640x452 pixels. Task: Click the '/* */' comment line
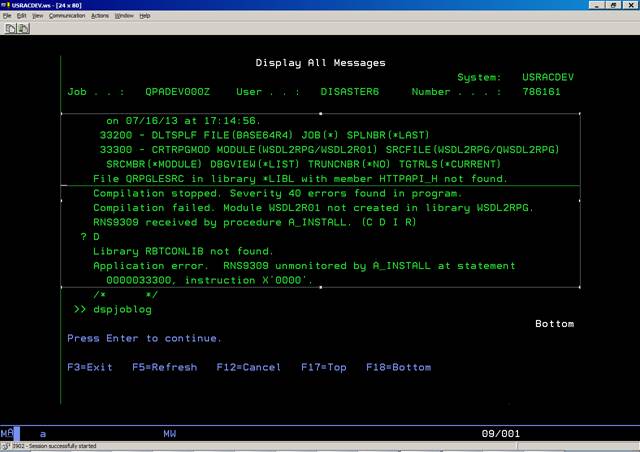coord(125,295)
